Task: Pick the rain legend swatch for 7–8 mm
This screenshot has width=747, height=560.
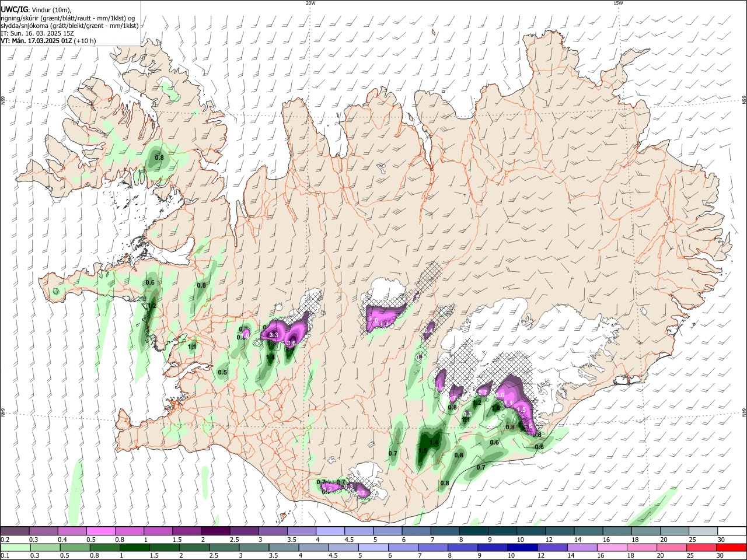Action: (433, 547)
